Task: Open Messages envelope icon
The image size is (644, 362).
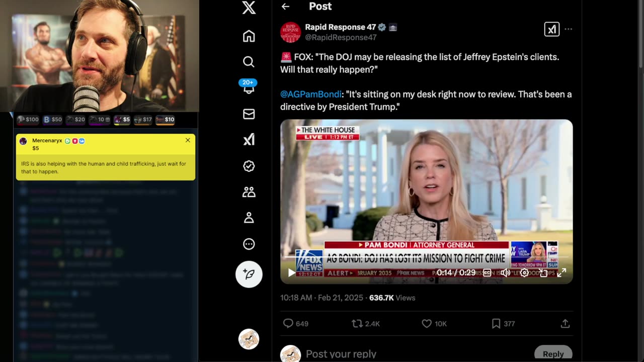Action: [x=249, y=114]
